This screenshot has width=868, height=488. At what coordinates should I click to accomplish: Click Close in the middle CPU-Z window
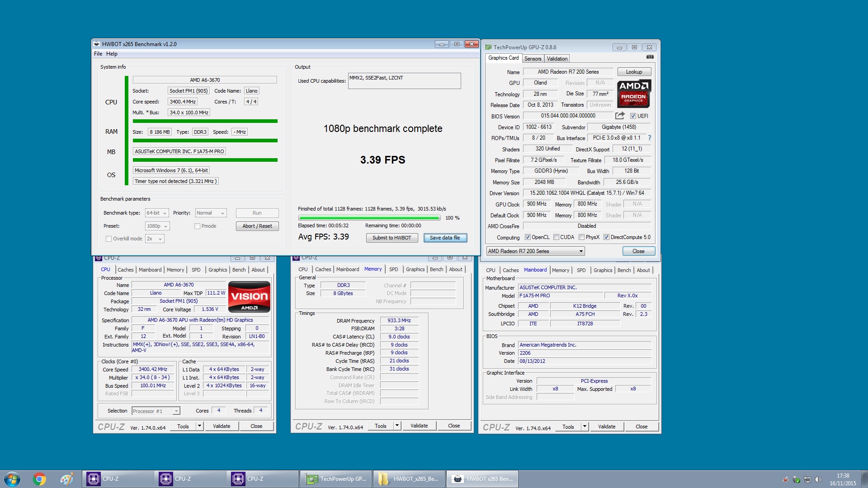(454, 426)
